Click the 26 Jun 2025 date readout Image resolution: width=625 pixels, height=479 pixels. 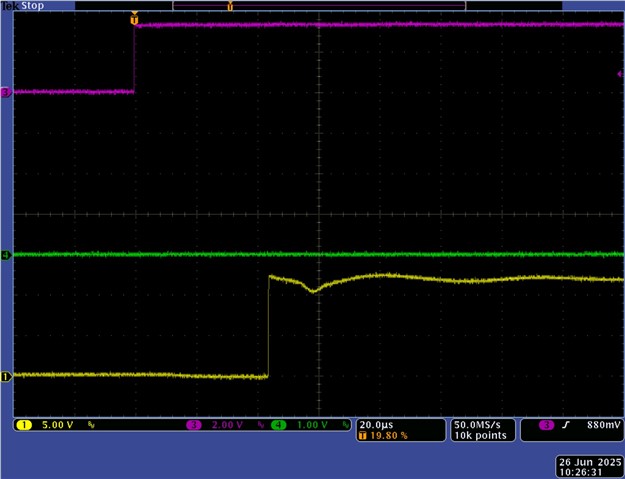point(590,462)
